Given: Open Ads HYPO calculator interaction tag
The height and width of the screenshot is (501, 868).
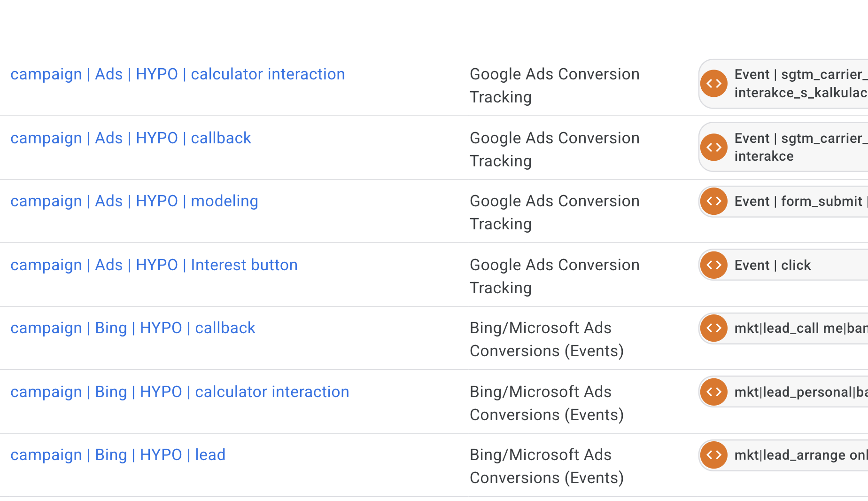Looking at the screenshot, I should [x=178, y=74].
